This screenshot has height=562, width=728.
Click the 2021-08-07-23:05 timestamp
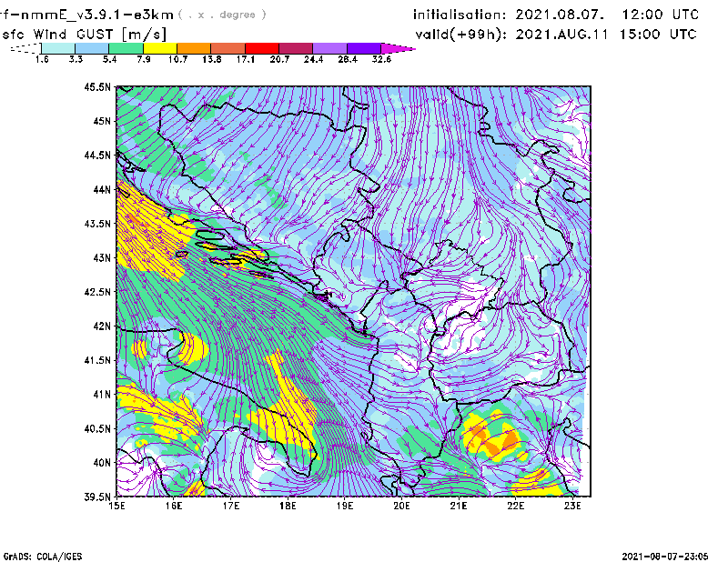tap(665, 557)
